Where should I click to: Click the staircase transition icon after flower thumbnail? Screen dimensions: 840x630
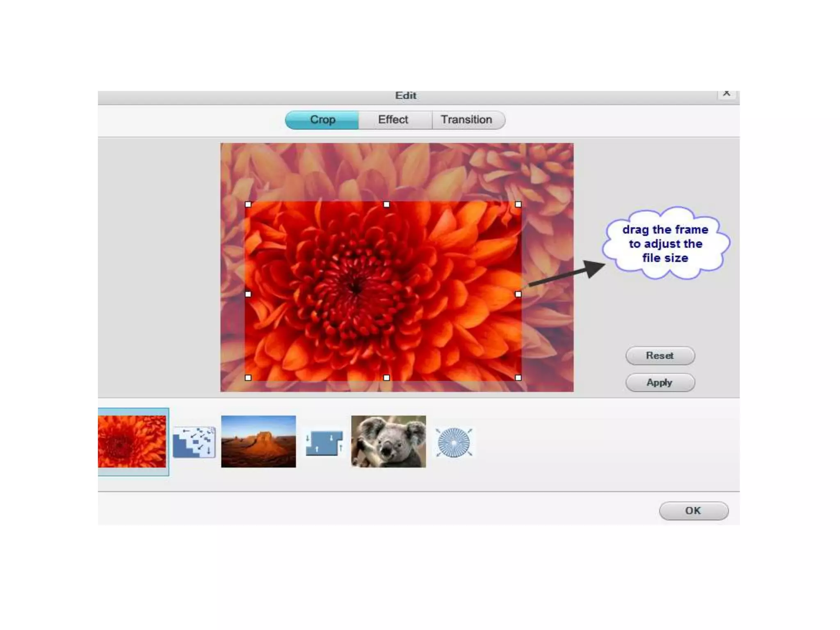[194, 442]
